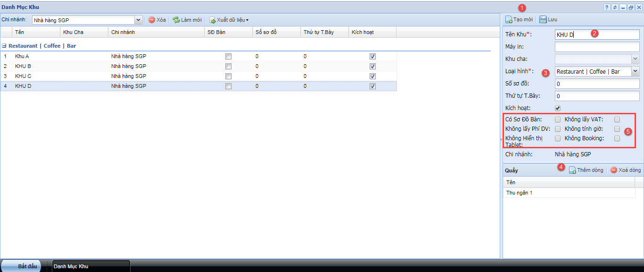Click Xoá dòng to remove a row

pyautogui.click(x=626, y=170)
